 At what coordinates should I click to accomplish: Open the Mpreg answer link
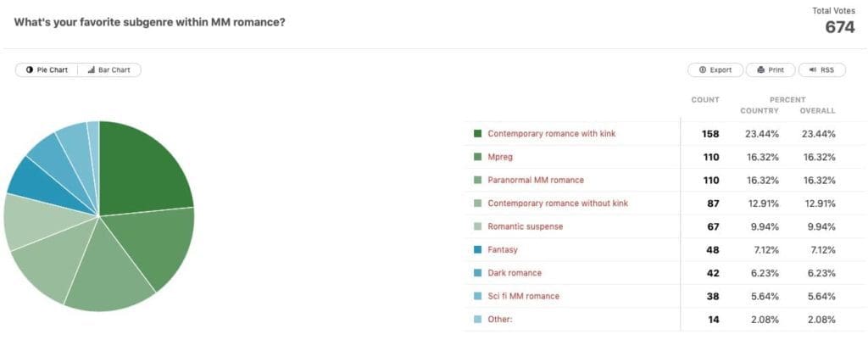(500, 157)
